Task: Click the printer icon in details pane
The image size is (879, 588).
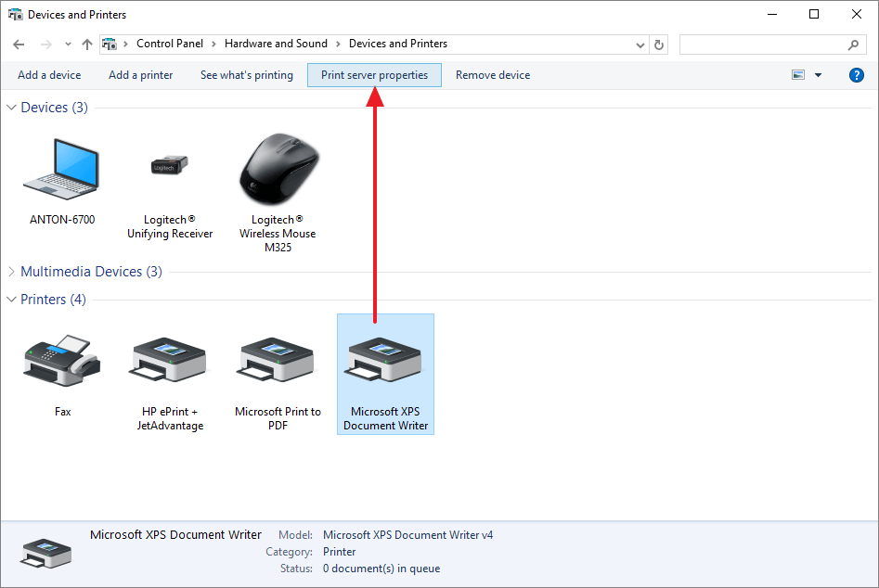Action: pyautogui.click(x=46, y=554)
